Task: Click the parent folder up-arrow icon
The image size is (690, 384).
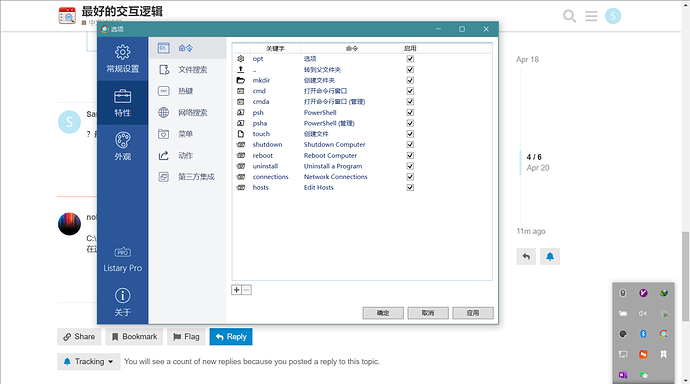Action: pyautogui.click(x=241, y=69)
